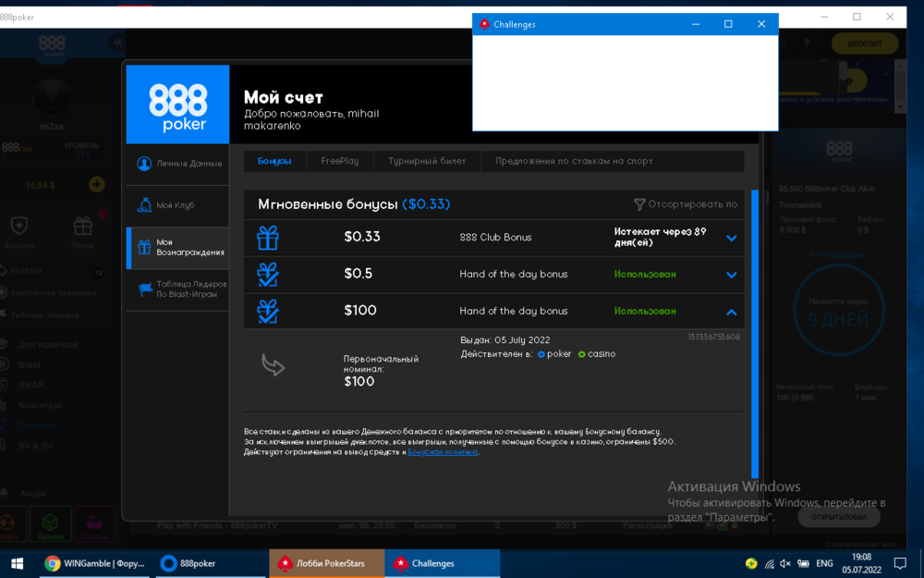The height and width of the screenshot is (578, 924).
Task: Collapse the left sidebar with double-arrow icon
Action: 117,43
